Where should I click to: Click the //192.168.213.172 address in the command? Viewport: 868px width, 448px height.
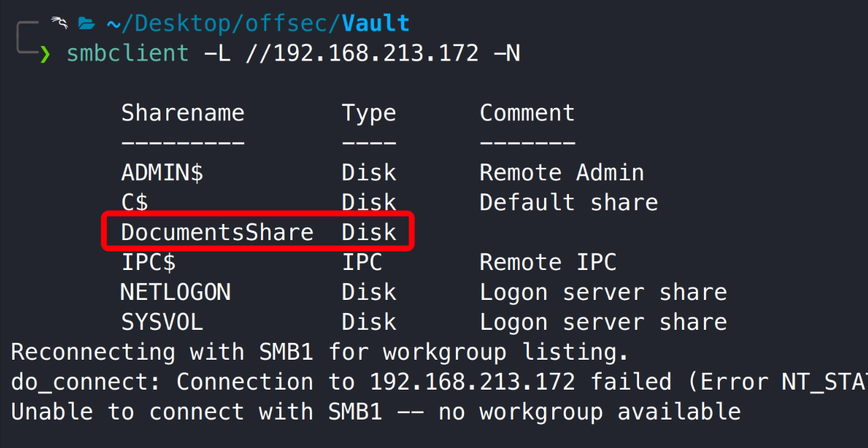coord(363,53)
